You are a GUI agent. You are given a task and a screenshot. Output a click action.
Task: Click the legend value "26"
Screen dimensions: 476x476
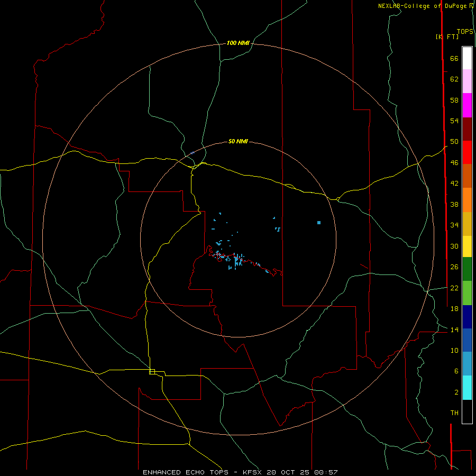click(454, 267)
